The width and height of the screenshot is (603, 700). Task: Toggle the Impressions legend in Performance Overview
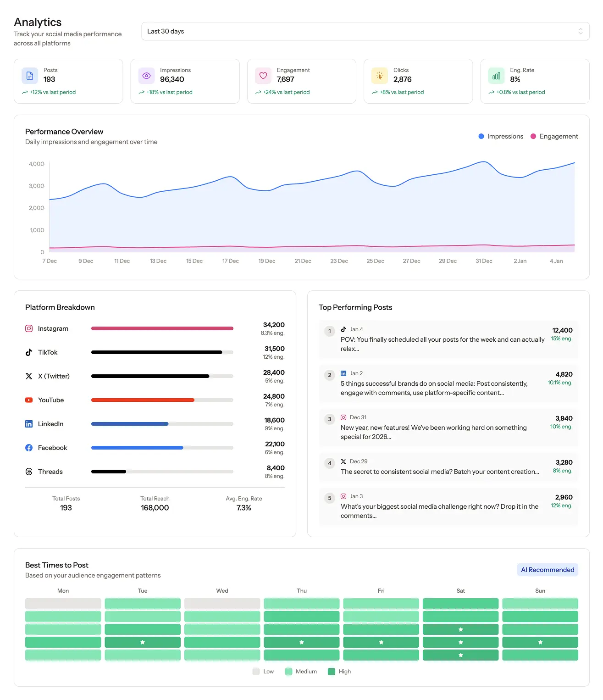(x=500, y=136)
